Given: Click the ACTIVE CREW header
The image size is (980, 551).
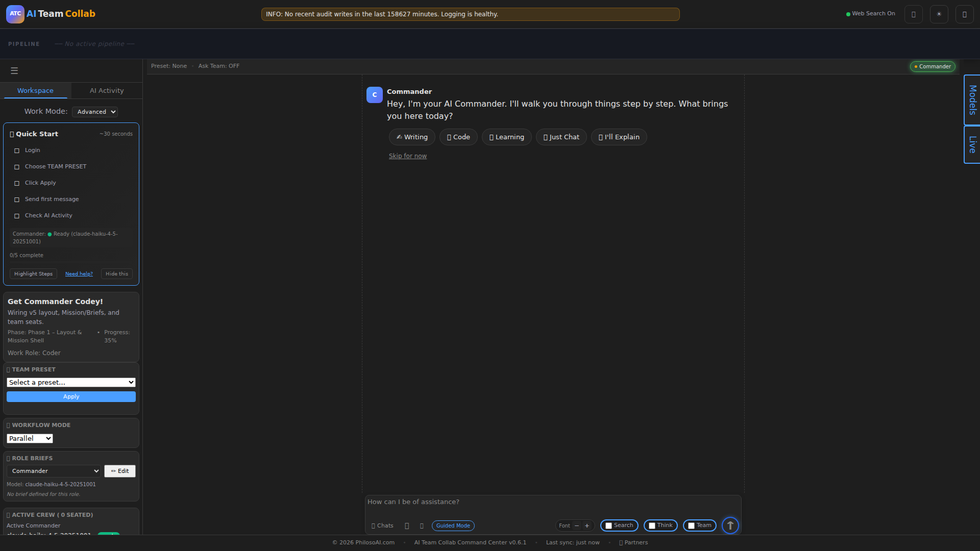Looking at the screenshot, I should pyautogui.click(x=50, y=515).
